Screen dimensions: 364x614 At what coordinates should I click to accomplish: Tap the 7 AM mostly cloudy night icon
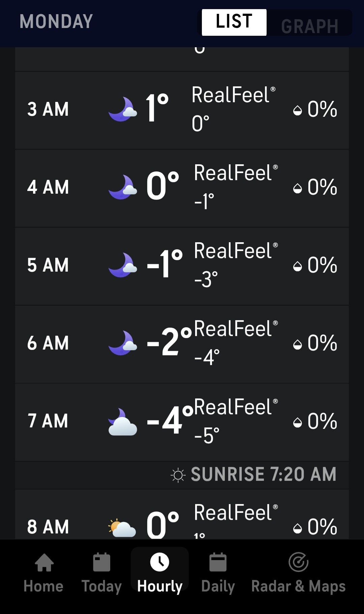point(123,422)
